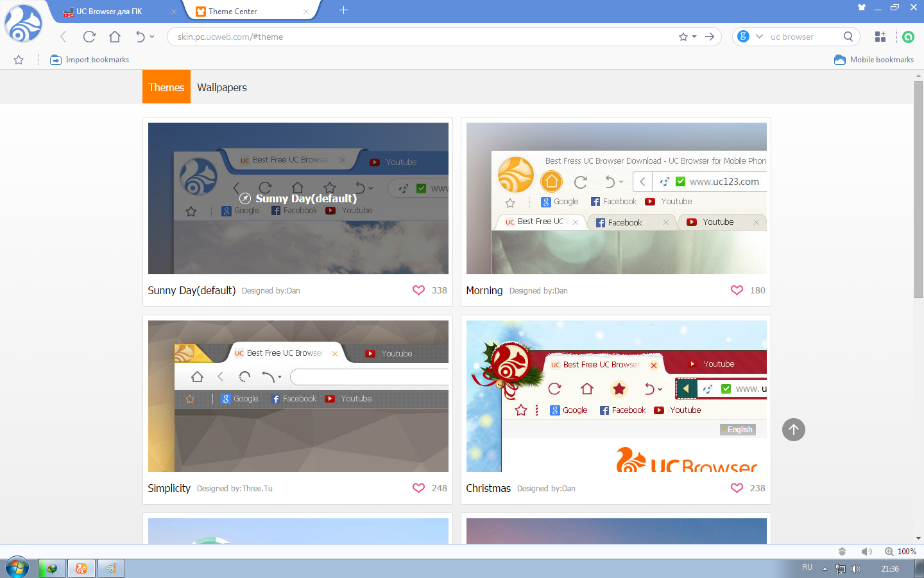924x578 pixels.
Task: Click the Simplicity theme title text
Action: [x=169, y=488]
